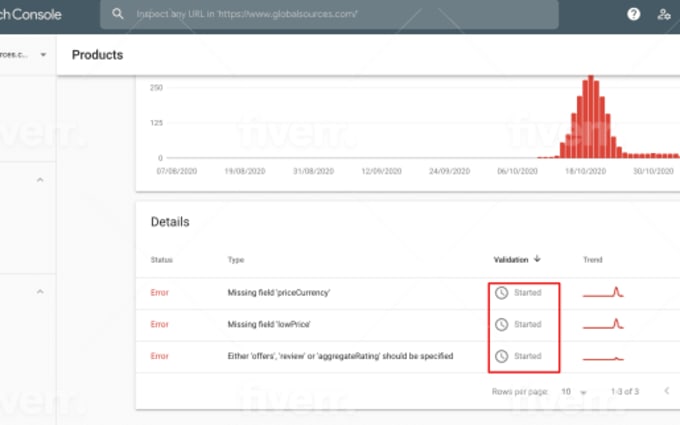Click the Details section heading
This screenshot has height=425, width=680.
pos(170,222)
